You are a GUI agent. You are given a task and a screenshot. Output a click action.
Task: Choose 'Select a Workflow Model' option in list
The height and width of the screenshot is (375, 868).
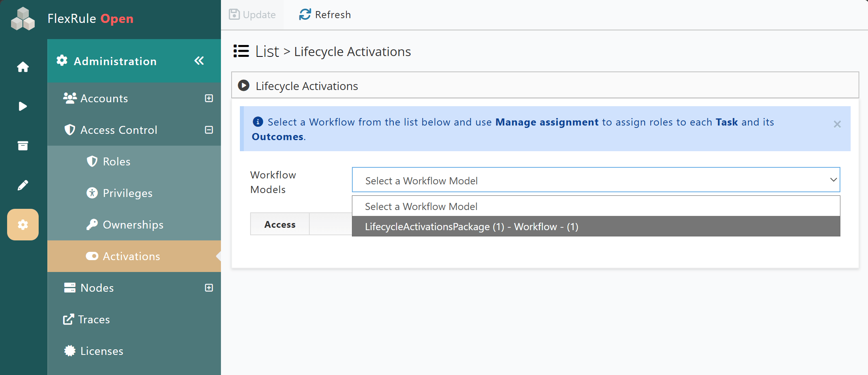[x=596, y=206]
